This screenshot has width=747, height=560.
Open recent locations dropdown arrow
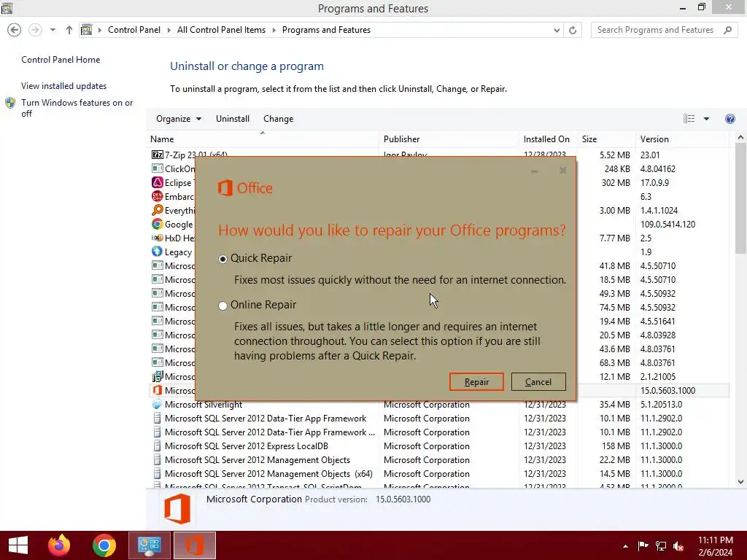coord(53,30)
